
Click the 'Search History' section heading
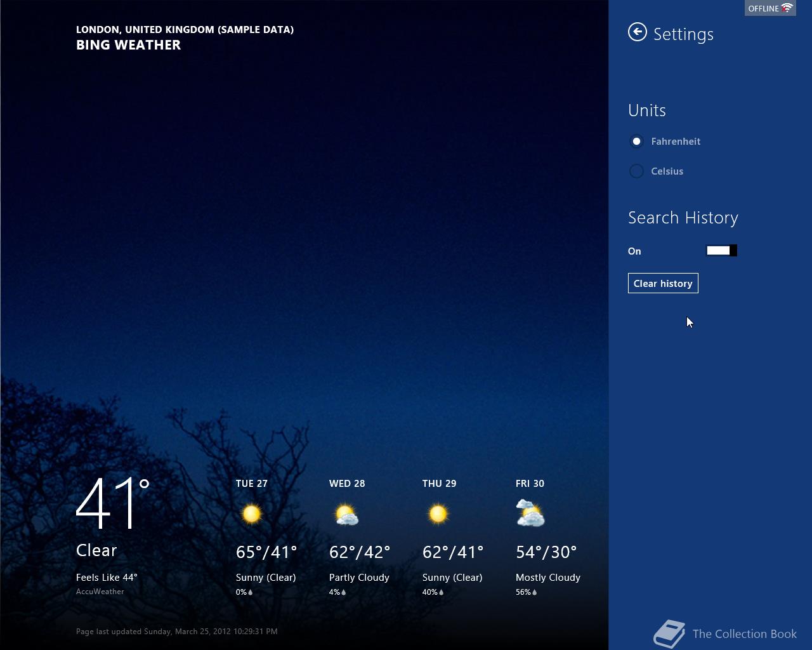[683, 218]
